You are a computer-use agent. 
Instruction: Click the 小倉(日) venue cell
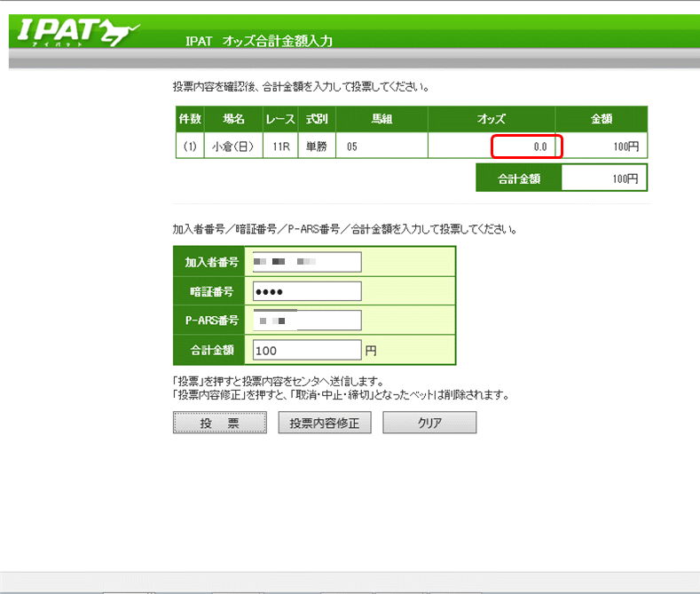coord(232,146)
